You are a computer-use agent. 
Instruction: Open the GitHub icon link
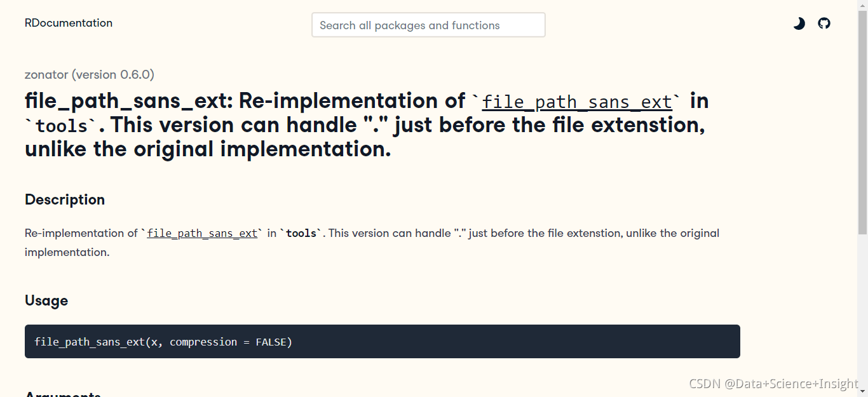click(824, 24)
